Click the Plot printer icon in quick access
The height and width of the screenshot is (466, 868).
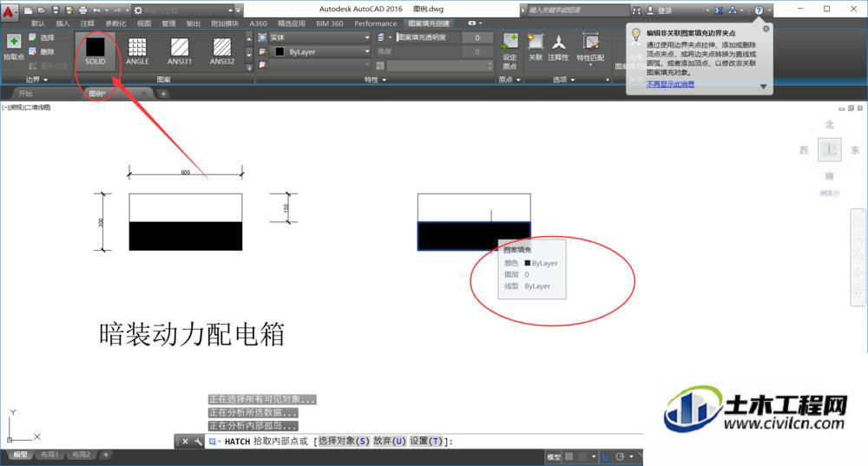[82, 10]
